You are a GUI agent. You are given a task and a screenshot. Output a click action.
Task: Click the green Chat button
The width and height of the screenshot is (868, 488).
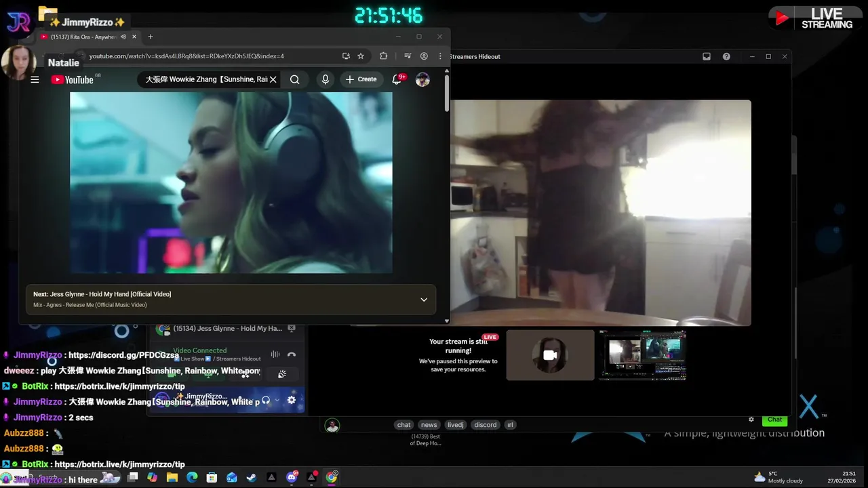click(x=774, y=420)
